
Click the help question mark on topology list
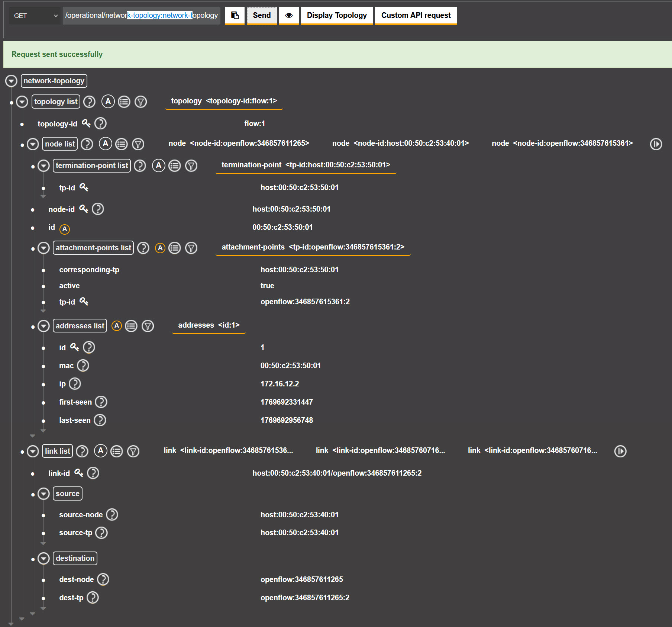(x=89, y=102)
